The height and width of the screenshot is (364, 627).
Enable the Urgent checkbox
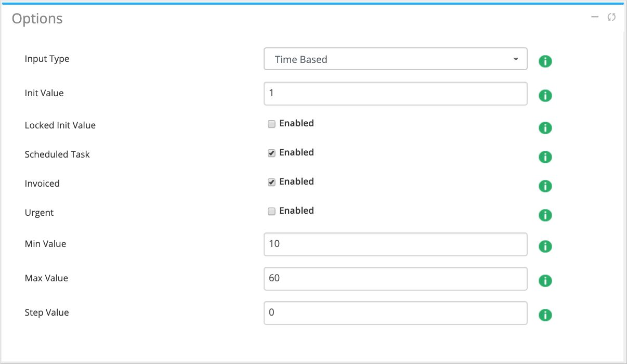[x=271, y=211]
